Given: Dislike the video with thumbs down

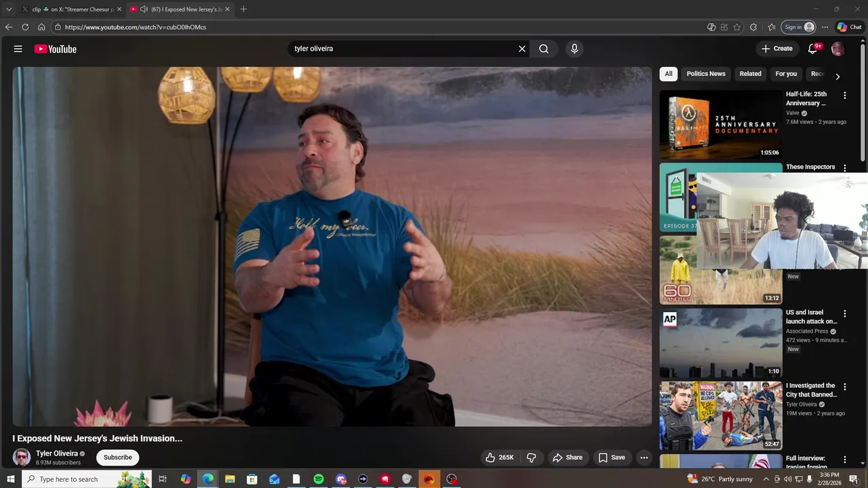Looking at the screenshot, I should pyautogui.click(x=532, y=457).
